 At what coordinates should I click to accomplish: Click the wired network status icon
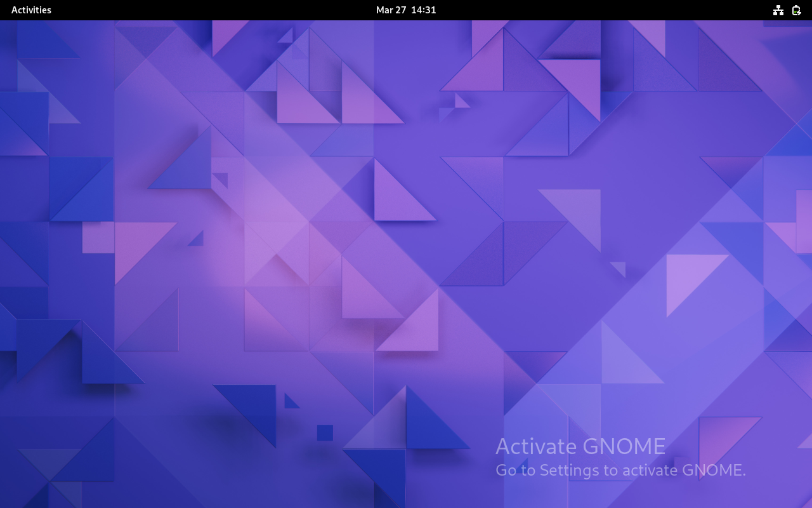(x=778, y=10)
